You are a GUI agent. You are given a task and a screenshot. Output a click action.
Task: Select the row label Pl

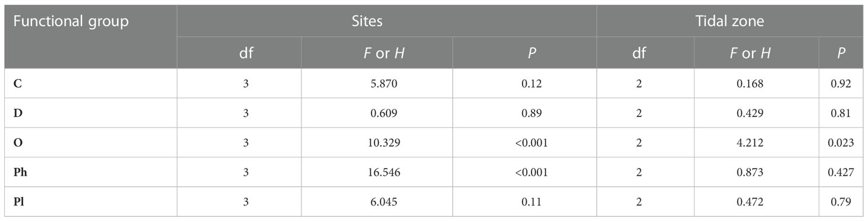(18, 201)
